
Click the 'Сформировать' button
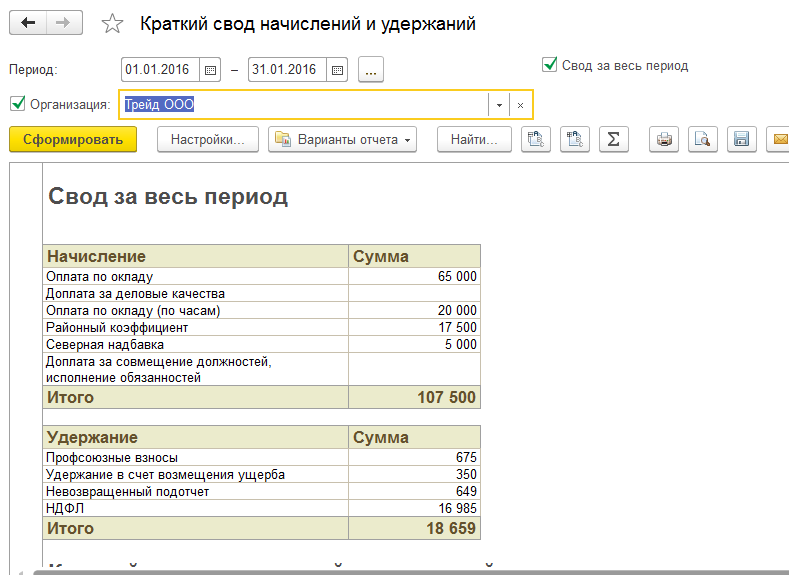[x=73, y=140]
